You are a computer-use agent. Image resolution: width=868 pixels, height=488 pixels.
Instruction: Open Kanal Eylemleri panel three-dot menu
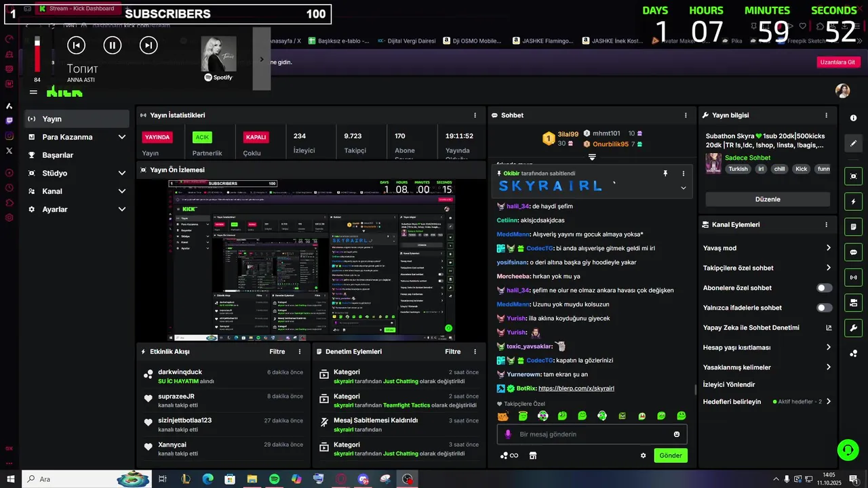pyautogui.click(x=826, y=224)
